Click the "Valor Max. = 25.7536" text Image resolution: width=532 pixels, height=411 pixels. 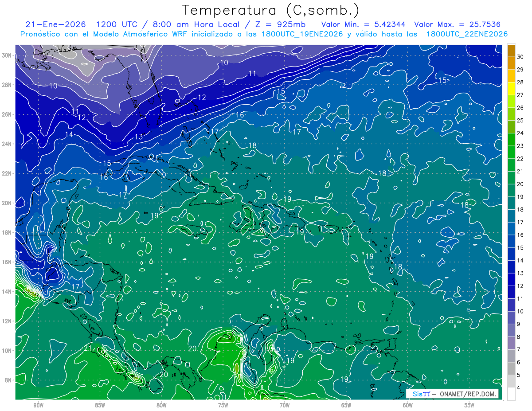(x=457, y=24)
